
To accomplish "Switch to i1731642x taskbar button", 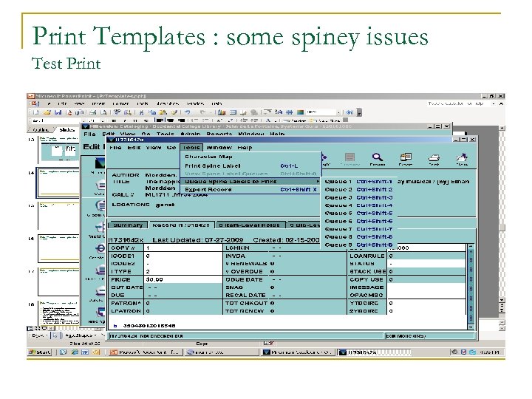I will [375, 352].
